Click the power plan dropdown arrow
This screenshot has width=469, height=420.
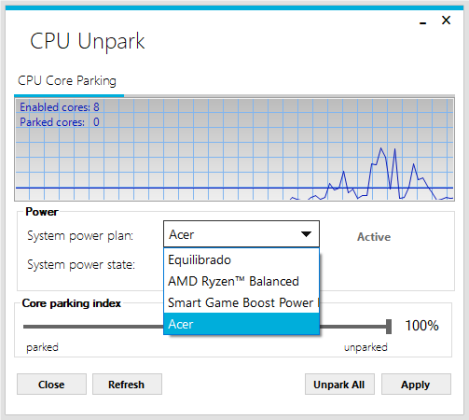coord(306,234)
